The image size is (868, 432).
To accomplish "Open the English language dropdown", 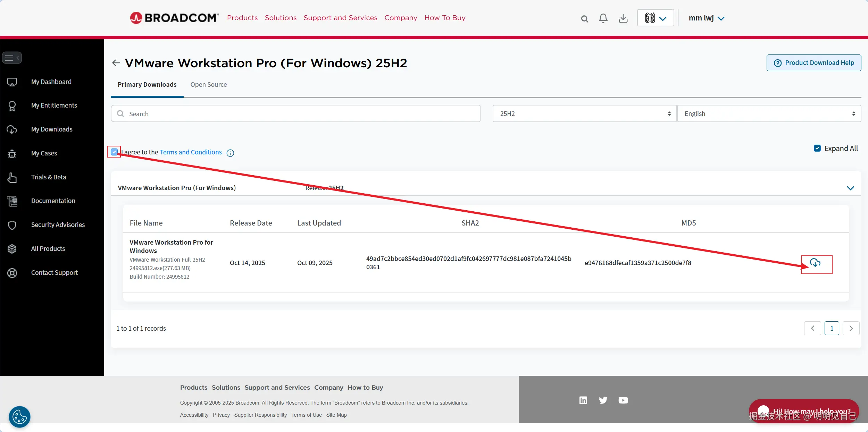I will 769,114.
